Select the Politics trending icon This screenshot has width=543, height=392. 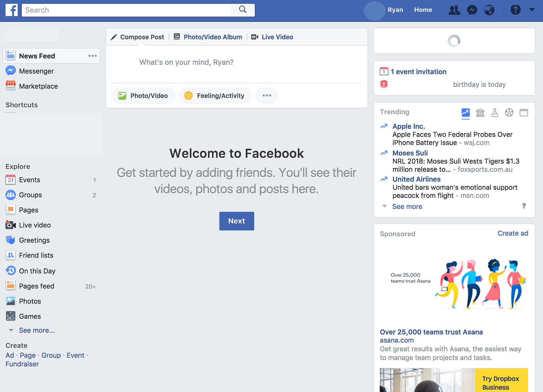pyautogui.click(x=480, y=112)
